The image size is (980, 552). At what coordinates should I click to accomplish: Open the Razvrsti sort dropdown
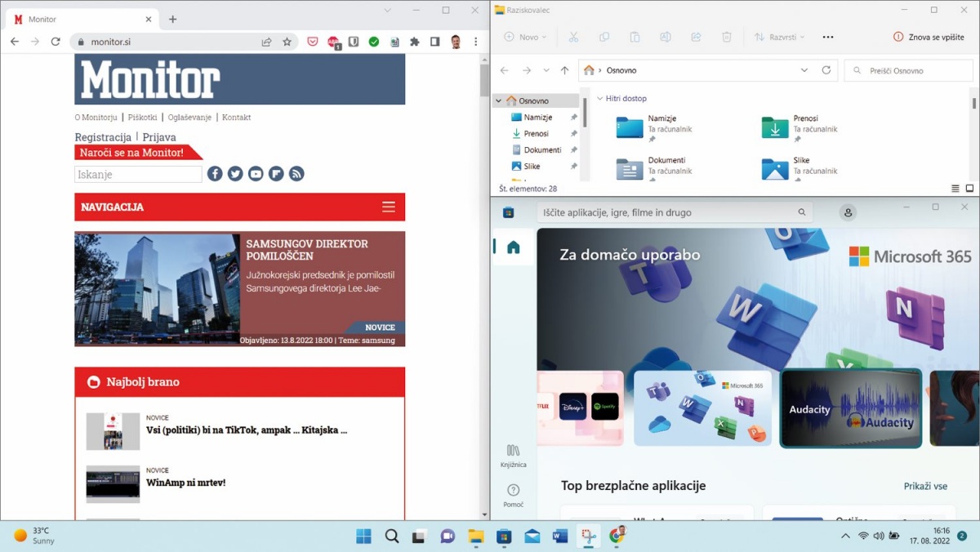[779, 37]
